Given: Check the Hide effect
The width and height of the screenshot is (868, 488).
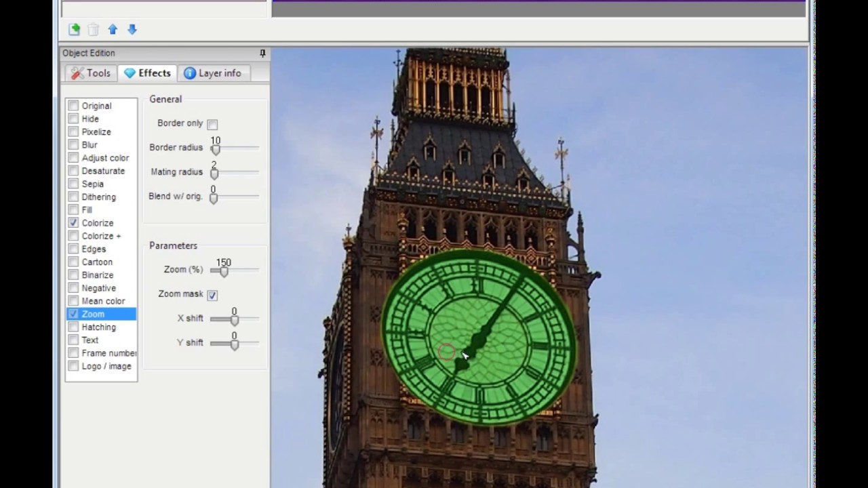Looking at the screenshot, I should click(73, 119).
